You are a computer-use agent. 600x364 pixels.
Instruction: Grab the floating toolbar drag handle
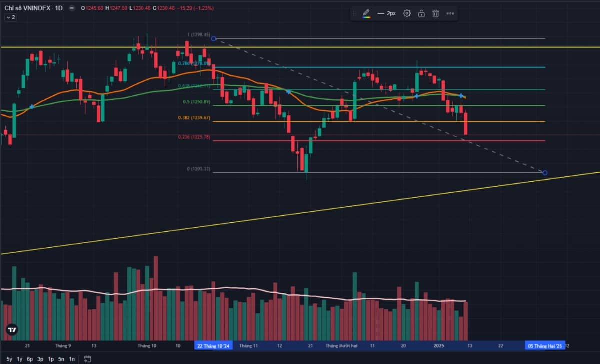point(354,13)
